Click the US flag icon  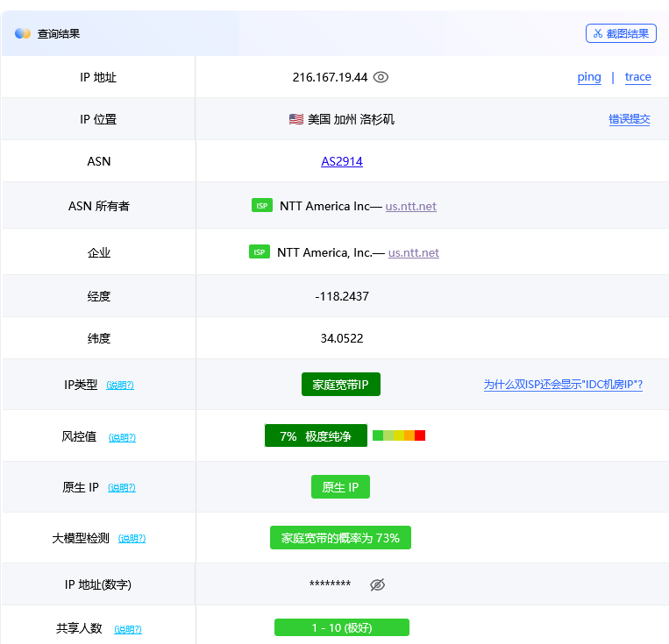(296, 119)
